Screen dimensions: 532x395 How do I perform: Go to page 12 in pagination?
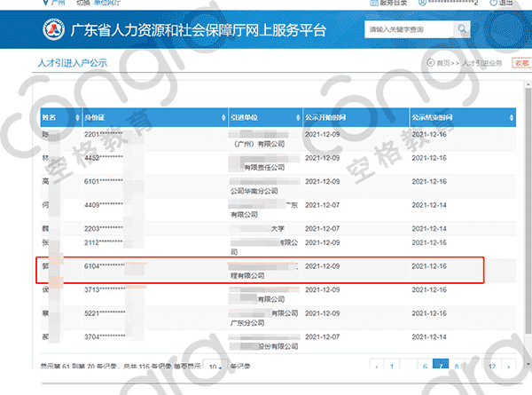tap(492, 366)
